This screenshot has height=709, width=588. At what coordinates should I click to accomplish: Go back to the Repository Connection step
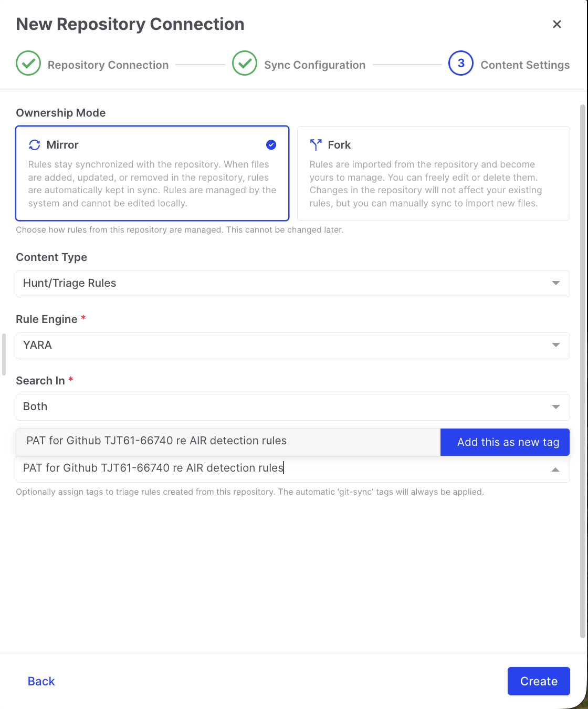click(x=108, y=65)
